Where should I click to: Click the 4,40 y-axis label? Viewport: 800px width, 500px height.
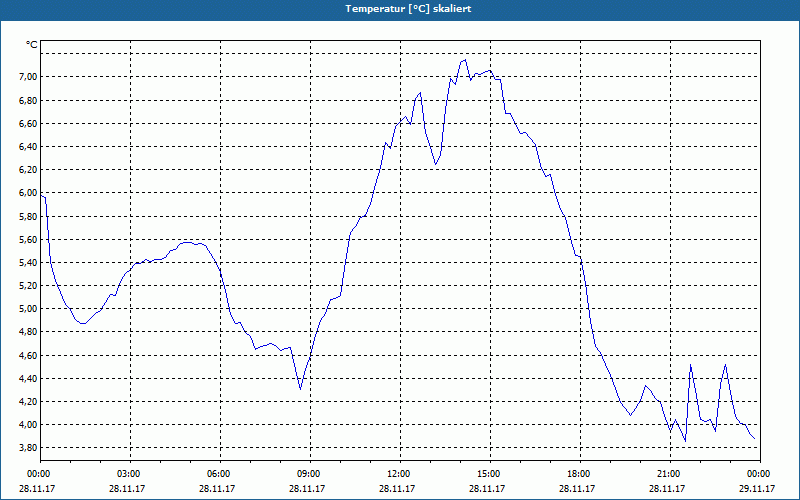[x=28, y=378]
